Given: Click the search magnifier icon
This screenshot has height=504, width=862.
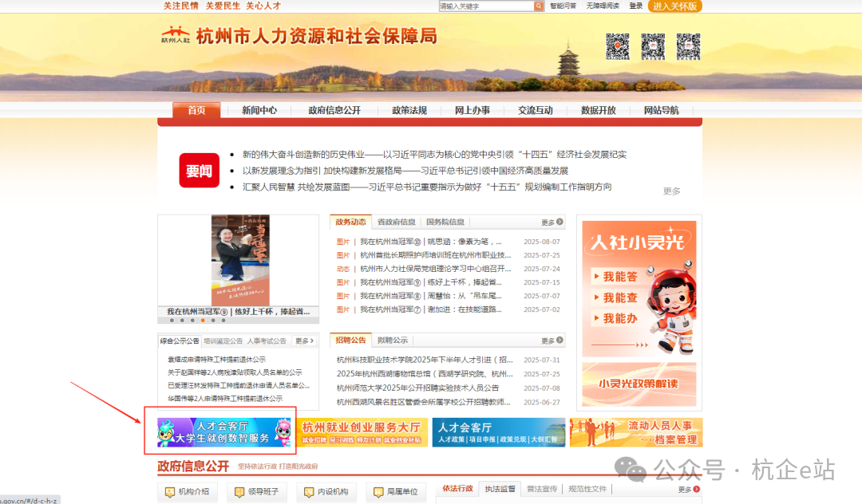Looking at the screenshot, I should [x=540, y=6].
